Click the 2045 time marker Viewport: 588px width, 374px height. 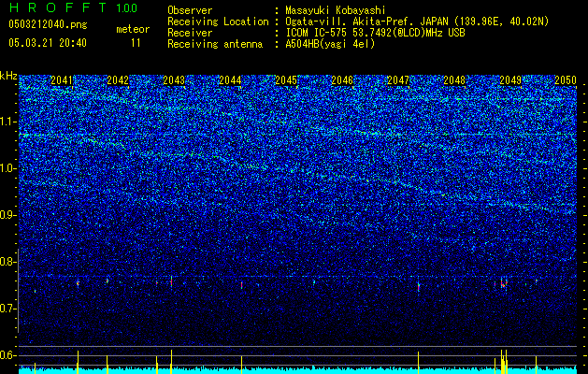click(286, 80)
